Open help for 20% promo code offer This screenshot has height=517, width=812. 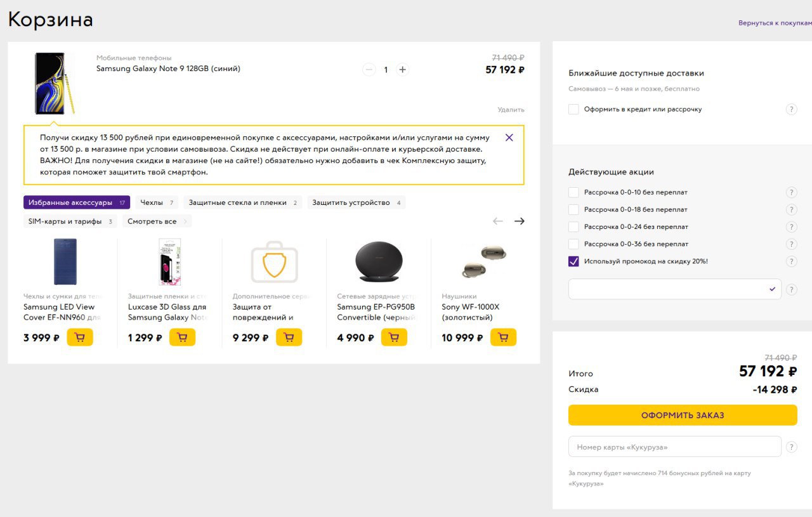(x=791, y=261)
